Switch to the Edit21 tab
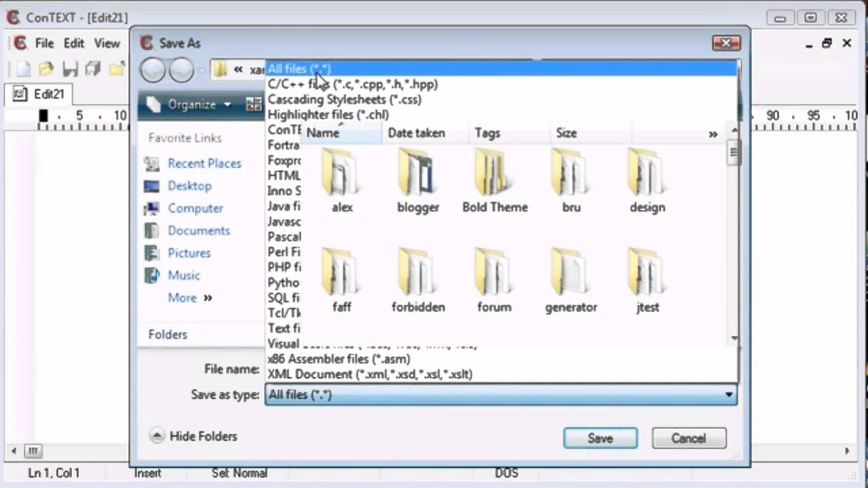Screen dimensions: 868x488 (x=39, y=94)
